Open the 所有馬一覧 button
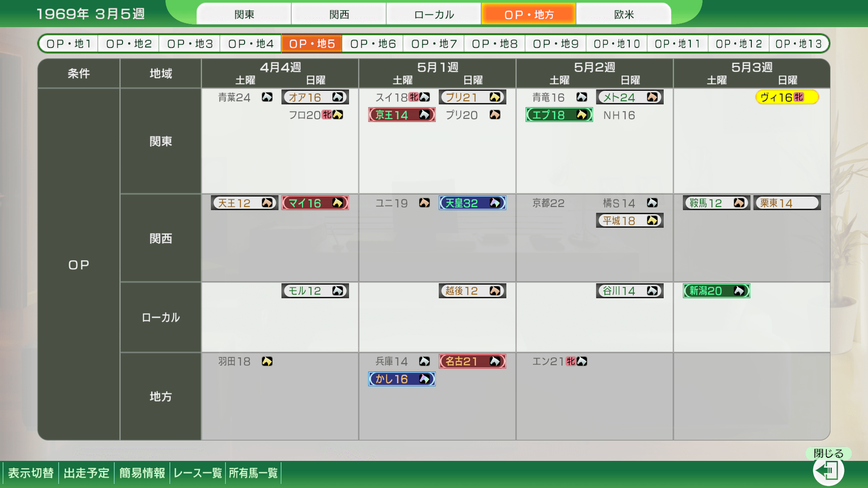The width and height of the screenshot is (868, 488). point(253,473)
